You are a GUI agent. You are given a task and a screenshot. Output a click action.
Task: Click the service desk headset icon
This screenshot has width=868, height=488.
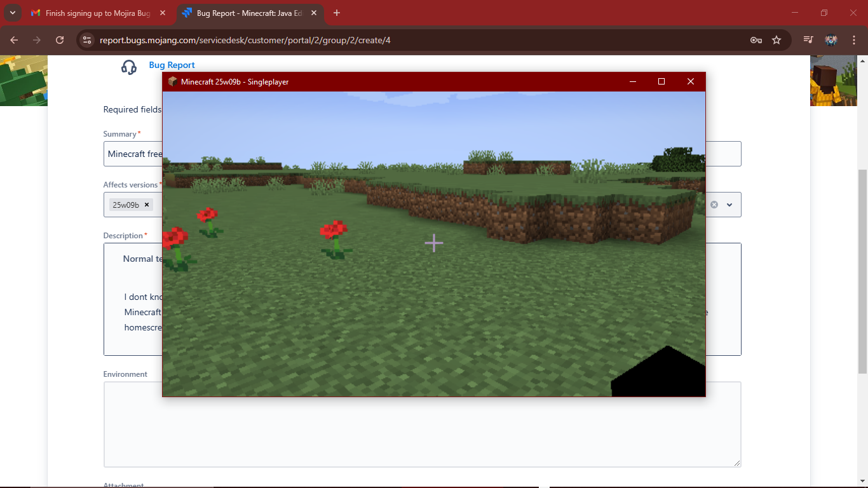tap(129, 67)
